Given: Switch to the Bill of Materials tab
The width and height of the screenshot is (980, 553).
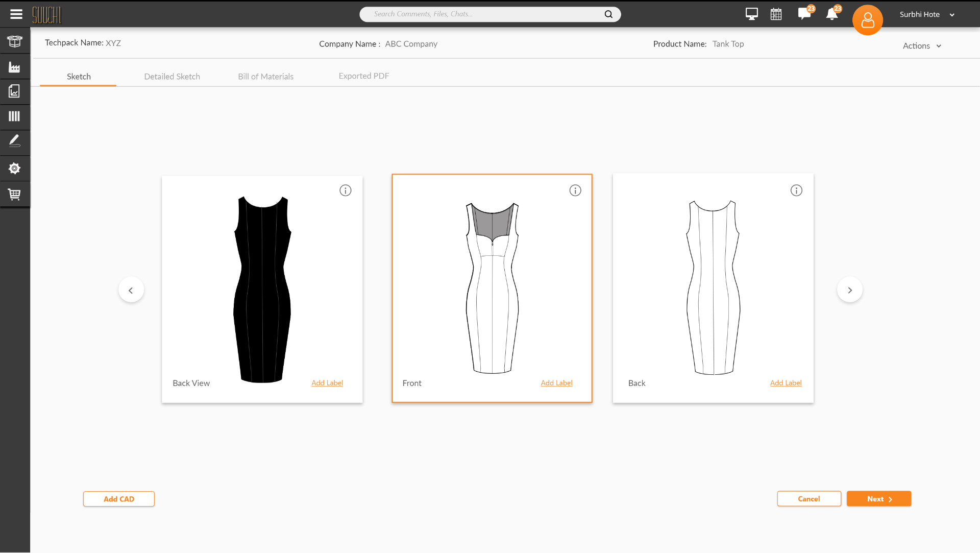Looking at the screenshot, I should pyautogui.click(x=265, y=77).
